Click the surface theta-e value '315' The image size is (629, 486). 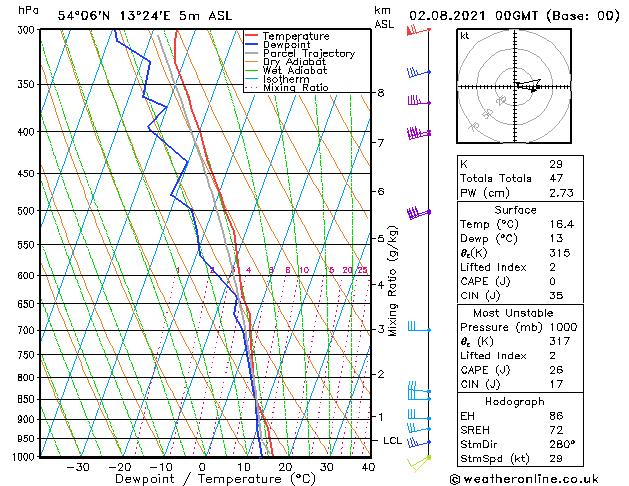[560, 253]
